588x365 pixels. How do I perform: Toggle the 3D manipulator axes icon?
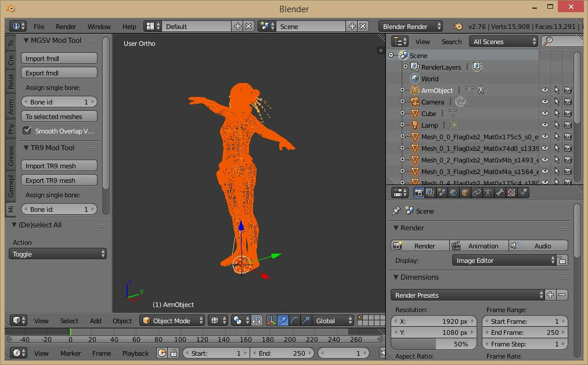coord(271,320)
